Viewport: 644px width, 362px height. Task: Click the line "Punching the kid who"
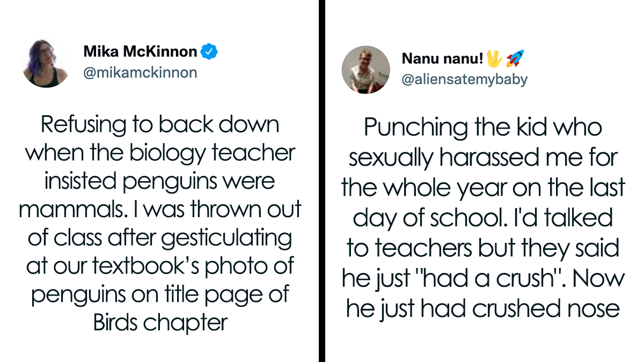coord(483,127)
